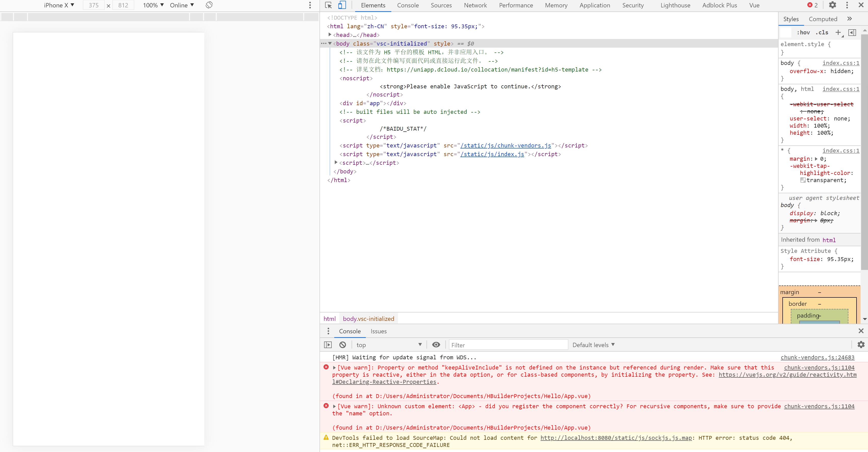This screenshot has height=452, width=868.
Task: Open the Computed styles tab
Action: 823,19
